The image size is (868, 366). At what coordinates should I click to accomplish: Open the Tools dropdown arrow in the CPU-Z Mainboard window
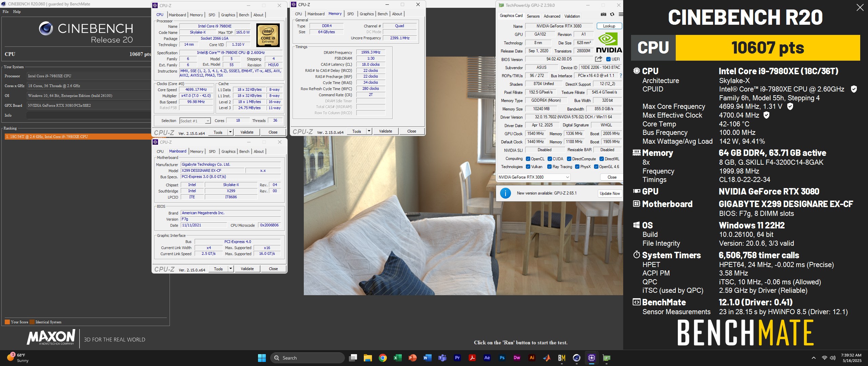(231, 269)
